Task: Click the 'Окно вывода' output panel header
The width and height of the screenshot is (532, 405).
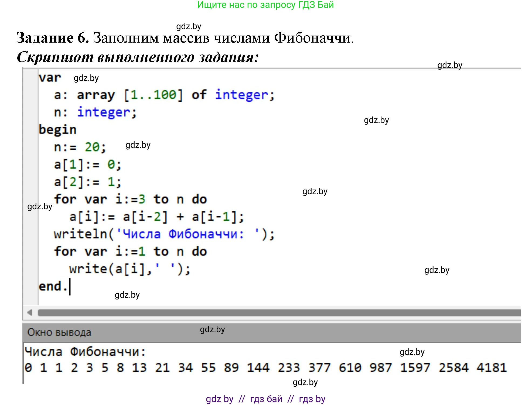Action: tap(59, 332)
